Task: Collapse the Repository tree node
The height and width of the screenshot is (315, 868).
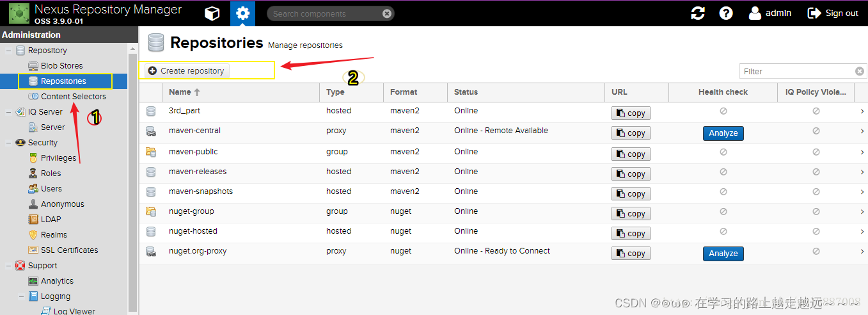Action: click(x=8, y=51)
